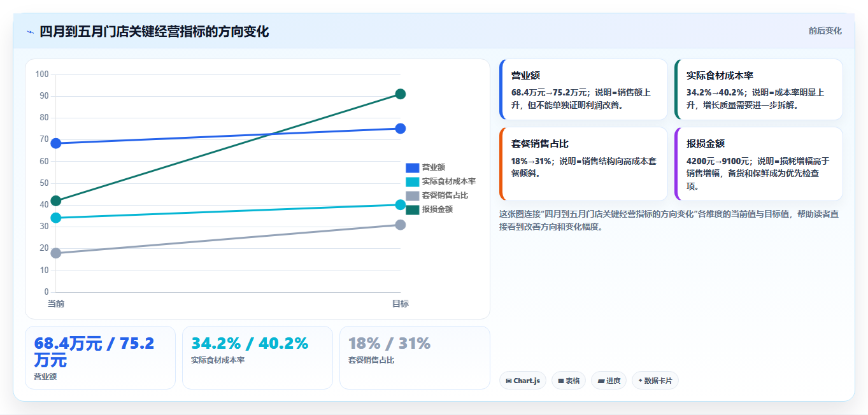Select the 68.4万元 / 75.2万元 stat value
Screen dimensions: 868x415
(x=94, y=352)
